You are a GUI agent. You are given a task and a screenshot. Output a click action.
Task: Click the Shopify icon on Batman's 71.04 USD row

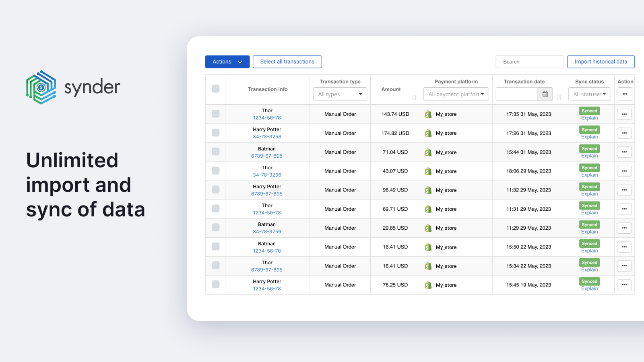pyautogui.click(x=428, y=152)
